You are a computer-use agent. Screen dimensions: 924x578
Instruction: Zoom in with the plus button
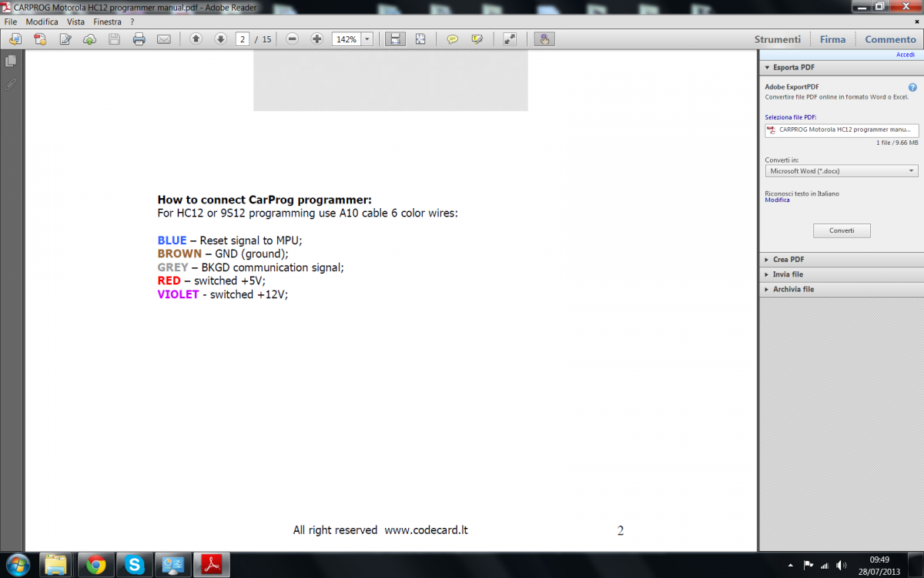pyautogui.click(x=316, y=39)
